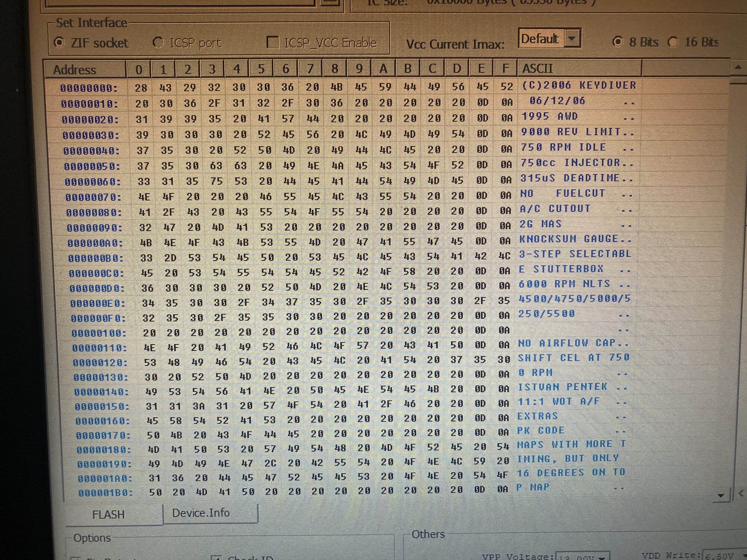Enable the ICSP_VCC Enable checkbox
Image resolution: width=747 pixels, height=560 pixels.
click(x=273, y=42)
